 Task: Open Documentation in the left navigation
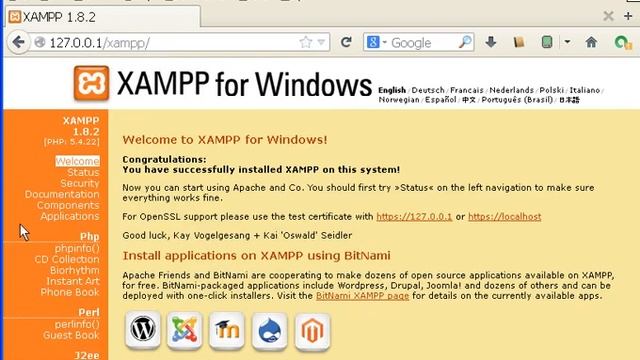(62, 194)
